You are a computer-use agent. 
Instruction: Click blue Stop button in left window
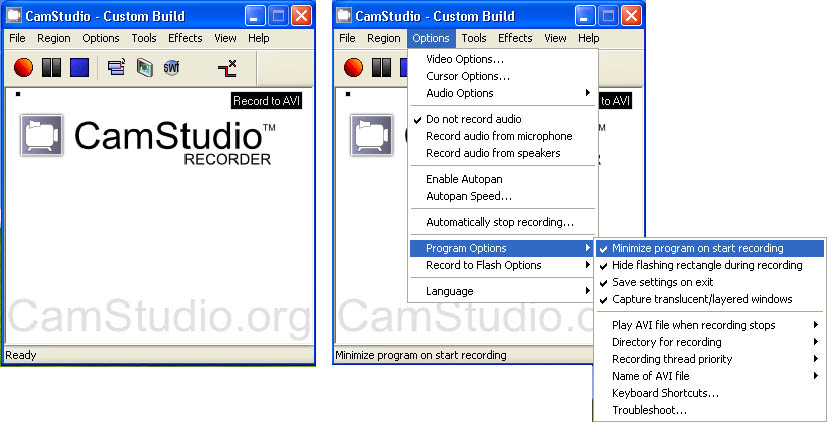79,68
